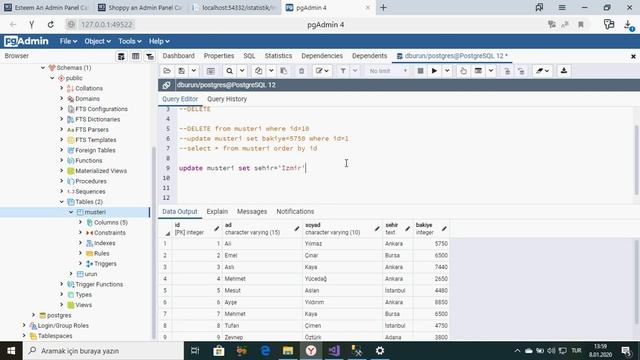Viewport: 640px width, 360px height.
Task: Click the Filter funnel icon
Action: (343, 71)
